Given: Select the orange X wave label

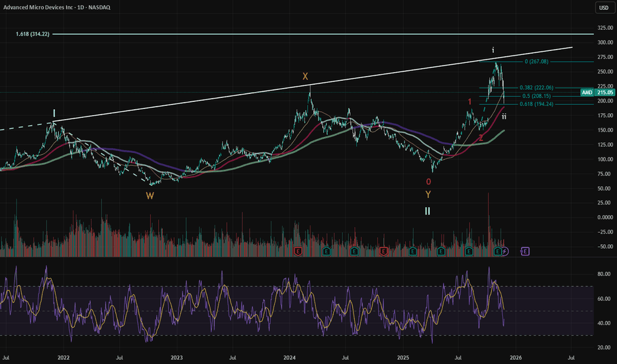Looking at the screenshot, I should pos(306,76).
